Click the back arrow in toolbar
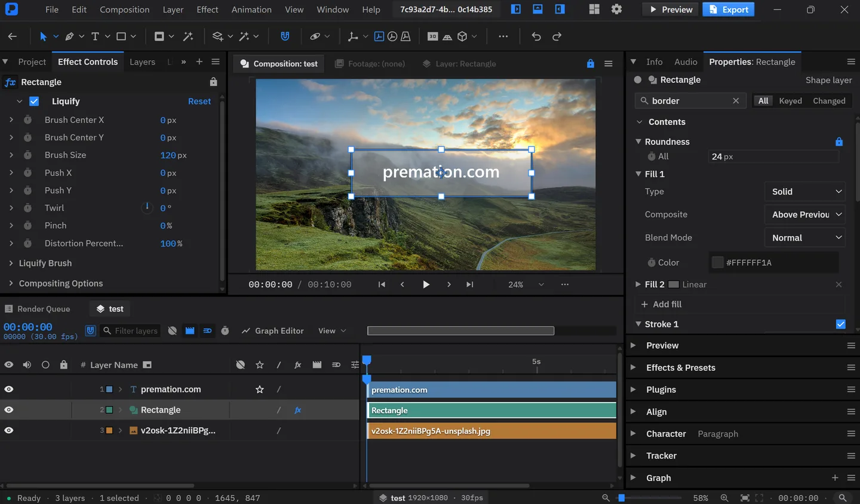The height and width of the screenshot is (504, 860). (13, 36)
